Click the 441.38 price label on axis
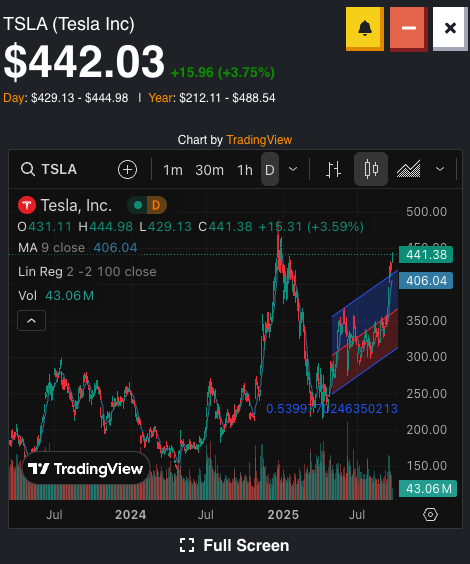Image resolution: width=470 pixels, height=564 pixels. click(426, 255)
